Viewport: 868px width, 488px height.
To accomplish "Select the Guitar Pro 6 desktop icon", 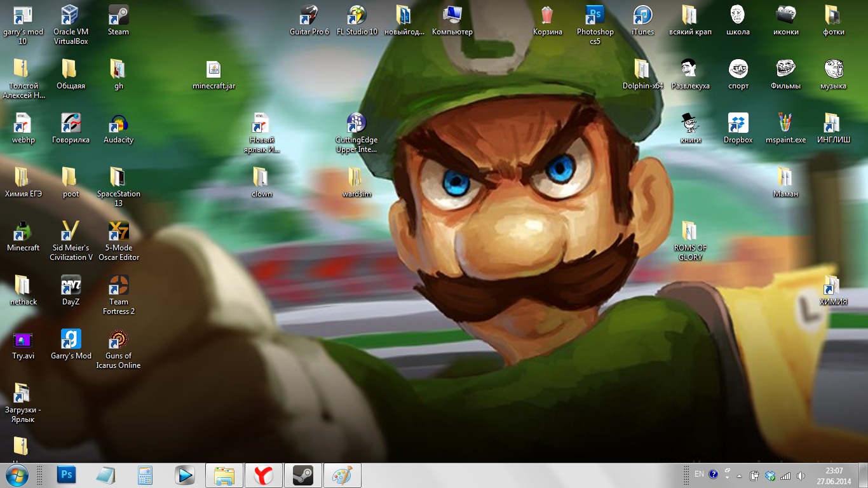I will point(309,20).
